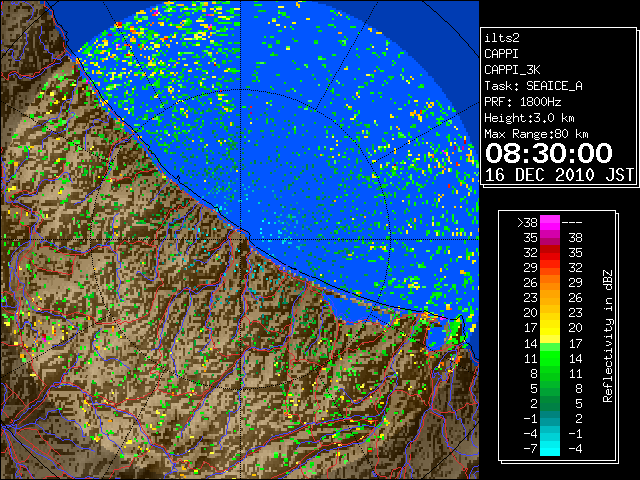Click the 'ilts2' site label
Viewport: 640px width, 480px height.
tap(502, 38)
